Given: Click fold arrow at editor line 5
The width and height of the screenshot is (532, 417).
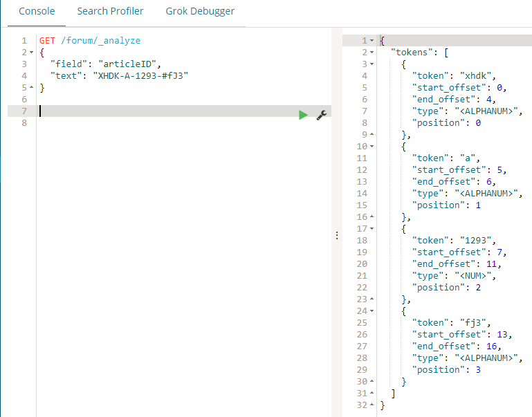Looking at the screenshot, I should [32, 87].
